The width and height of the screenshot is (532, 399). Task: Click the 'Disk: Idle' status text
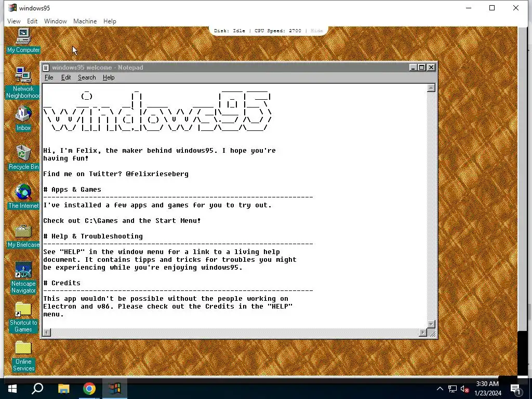(x=230, y=31)
